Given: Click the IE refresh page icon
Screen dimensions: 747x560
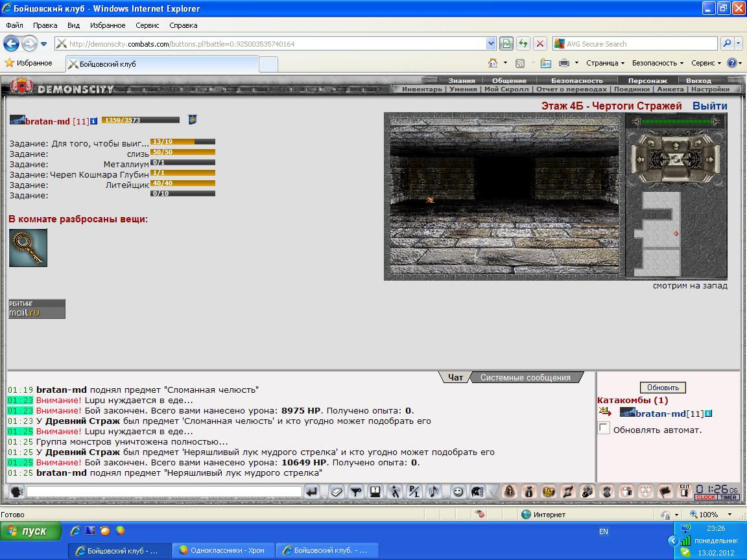Looking at the screenshot, I should coord(523,44).
